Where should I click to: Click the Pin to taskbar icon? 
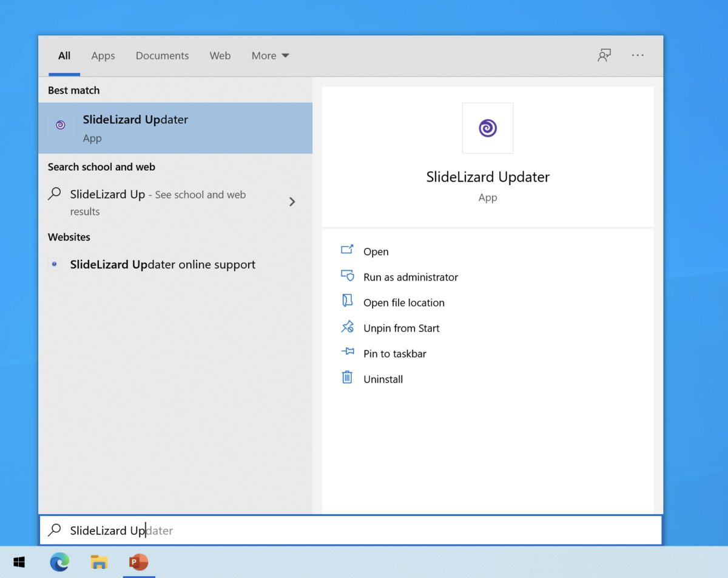pos(347,353)
